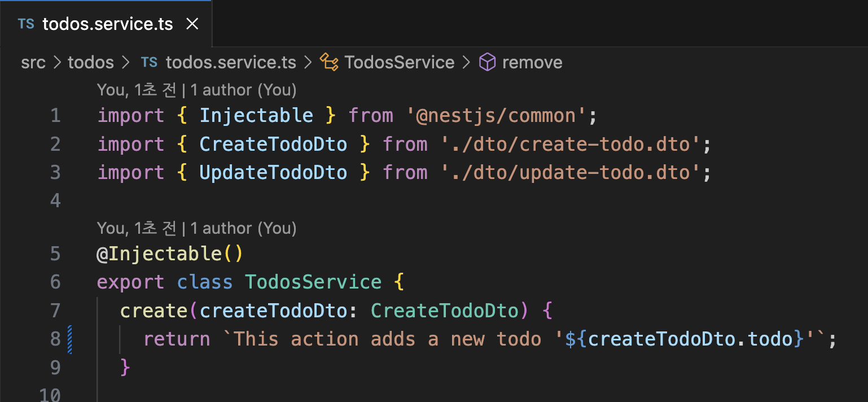This screenshot has width=868, height=402.
Task: Open the top GitLens author codelens
Action: [196, 90]
